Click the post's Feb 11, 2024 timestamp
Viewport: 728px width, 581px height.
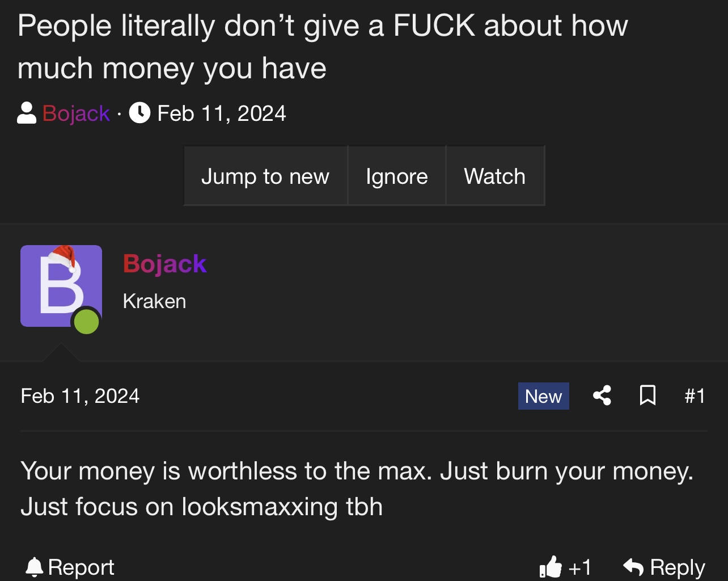tap(80, 395)
